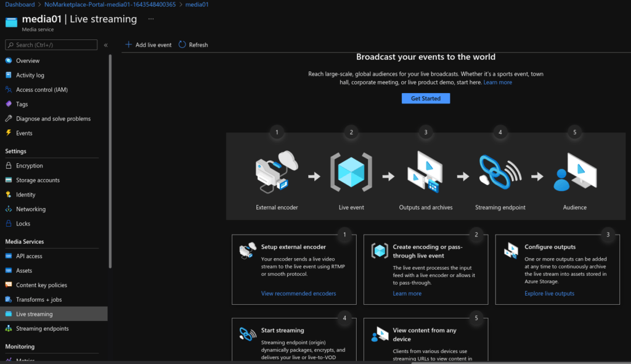This screenshot has height=364, width=631.
Task: Click the Start streaming card title
Action: (x=282, y=330)
